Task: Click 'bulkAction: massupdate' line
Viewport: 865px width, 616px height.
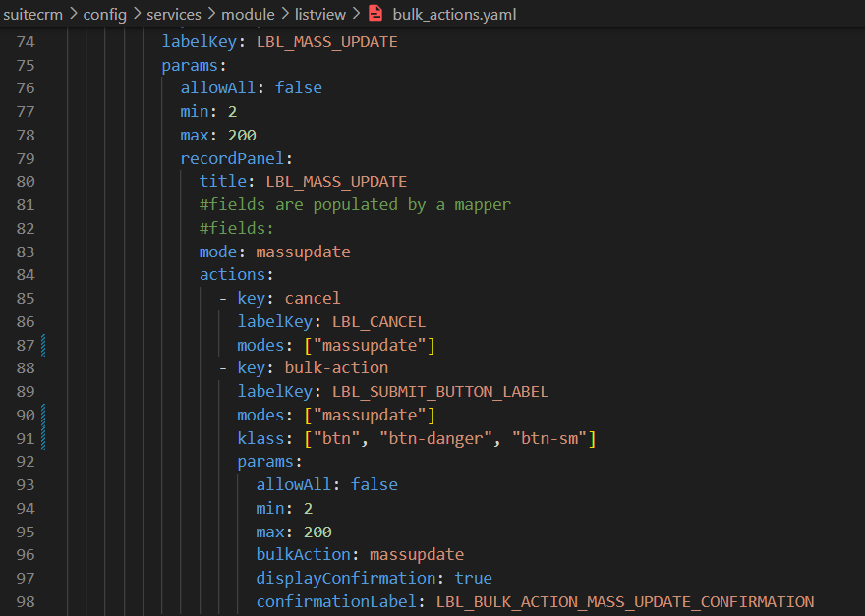Action: (360, 555)
